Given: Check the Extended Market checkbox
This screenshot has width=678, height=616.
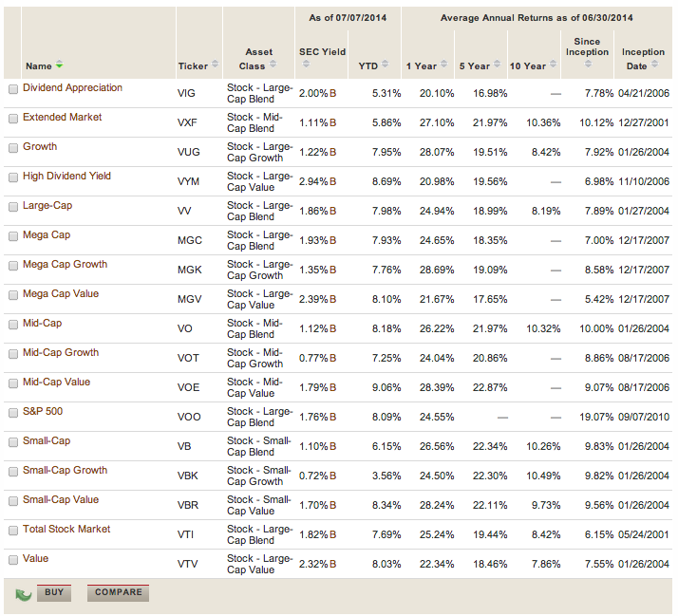Looking at the screenshot, I should click(13, 119).
